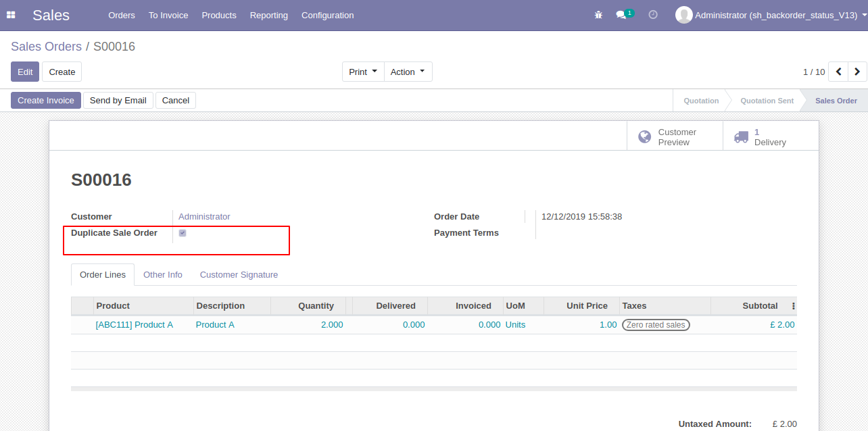Open the debug bug icon
Image resolution: width=868 pixels, height=431 pixels.
(x=598, y=15)
